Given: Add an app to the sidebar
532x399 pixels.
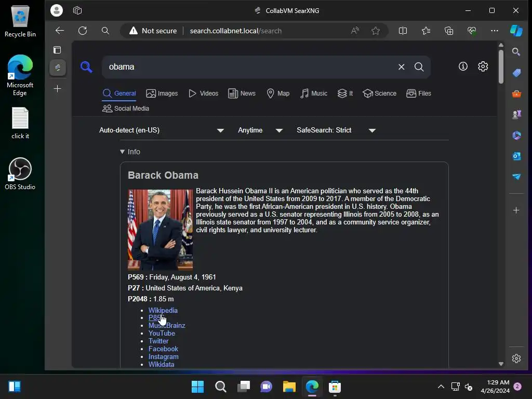Looking at the screenshot, I should pos(516,210).
